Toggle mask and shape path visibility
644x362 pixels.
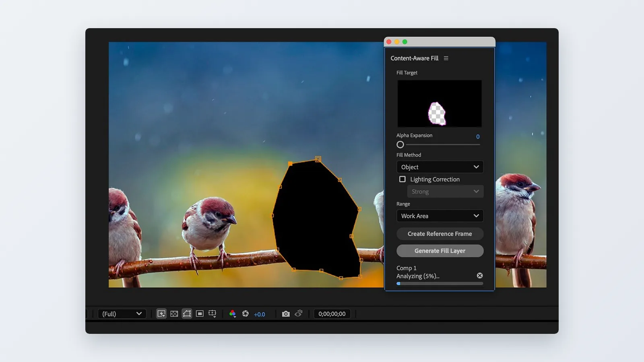[187, 314]
